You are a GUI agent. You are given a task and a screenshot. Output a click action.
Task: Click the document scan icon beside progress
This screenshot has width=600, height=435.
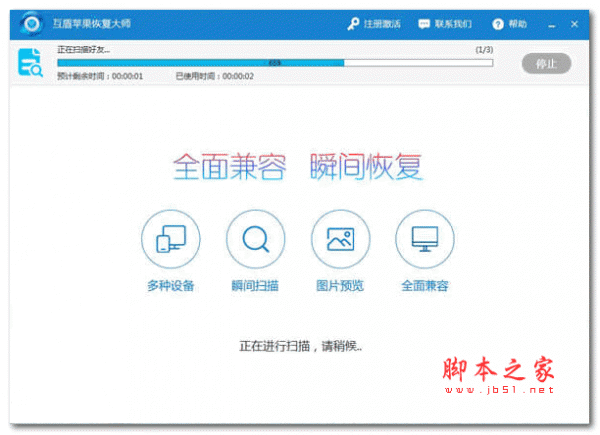coord(30,62)
